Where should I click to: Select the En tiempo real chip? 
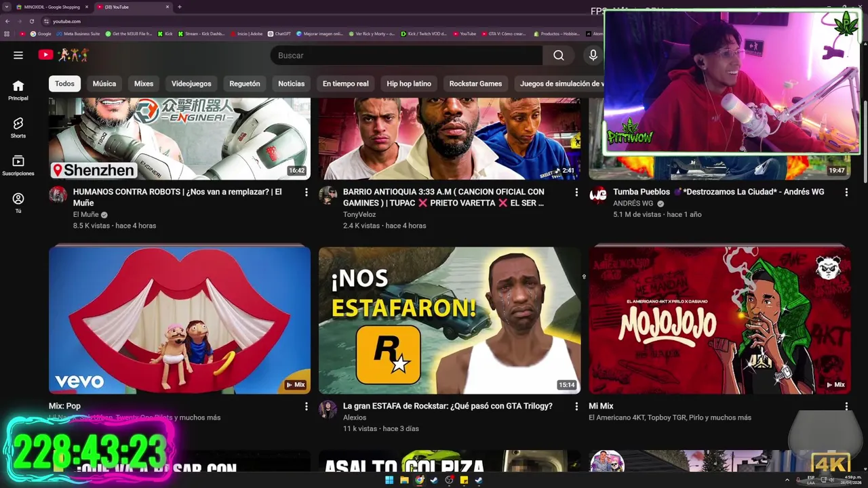pos(346,83)
